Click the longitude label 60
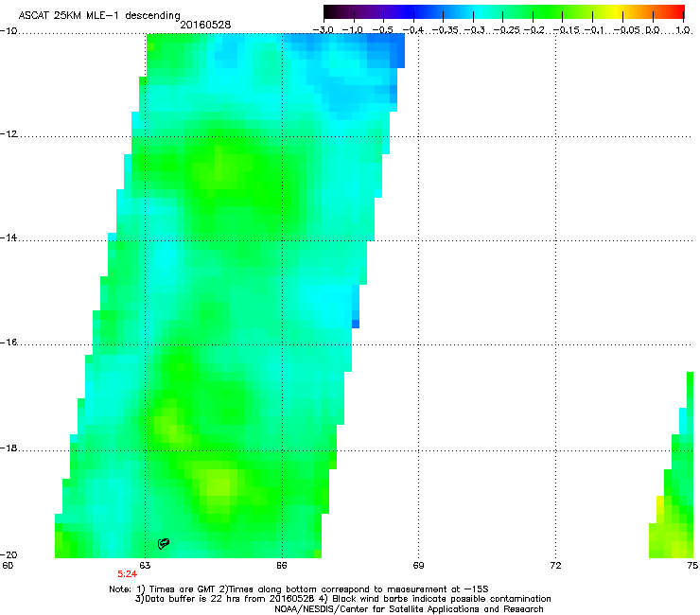This screenshot has height=615, width=700. (8, 566)
